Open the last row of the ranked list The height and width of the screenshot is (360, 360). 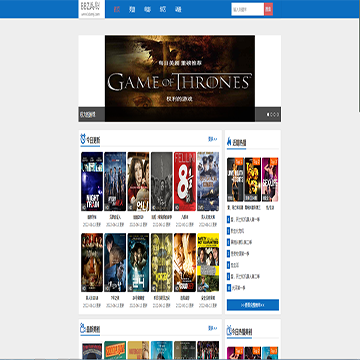[253, 288]
